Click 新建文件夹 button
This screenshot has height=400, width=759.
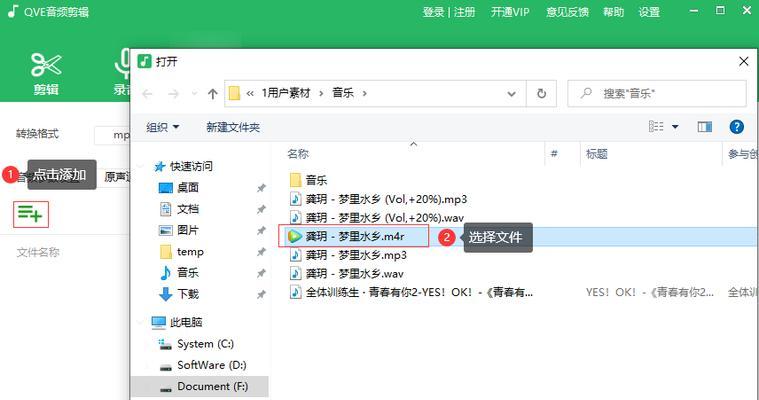click(x=233, y=127)
